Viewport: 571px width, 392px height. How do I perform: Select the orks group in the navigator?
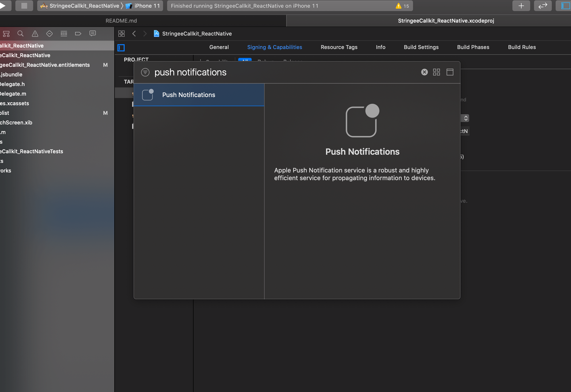click(57, 171)
